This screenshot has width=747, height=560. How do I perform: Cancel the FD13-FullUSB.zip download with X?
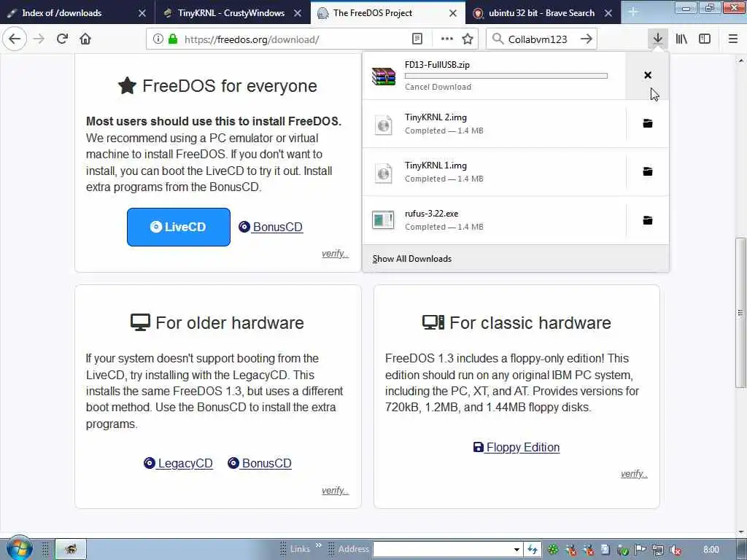point(648,75)
